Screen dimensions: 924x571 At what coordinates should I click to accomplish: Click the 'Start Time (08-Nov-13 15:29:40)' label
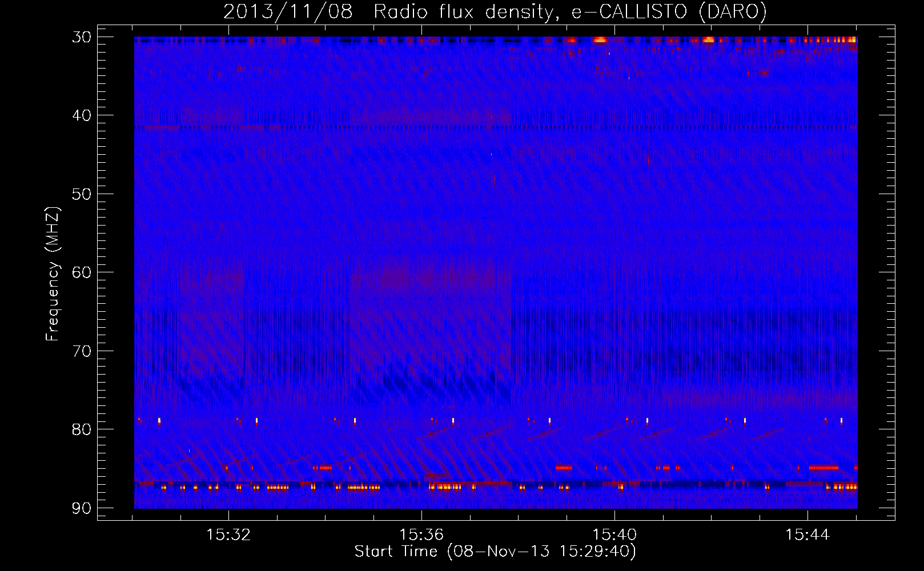click(495, 552)
